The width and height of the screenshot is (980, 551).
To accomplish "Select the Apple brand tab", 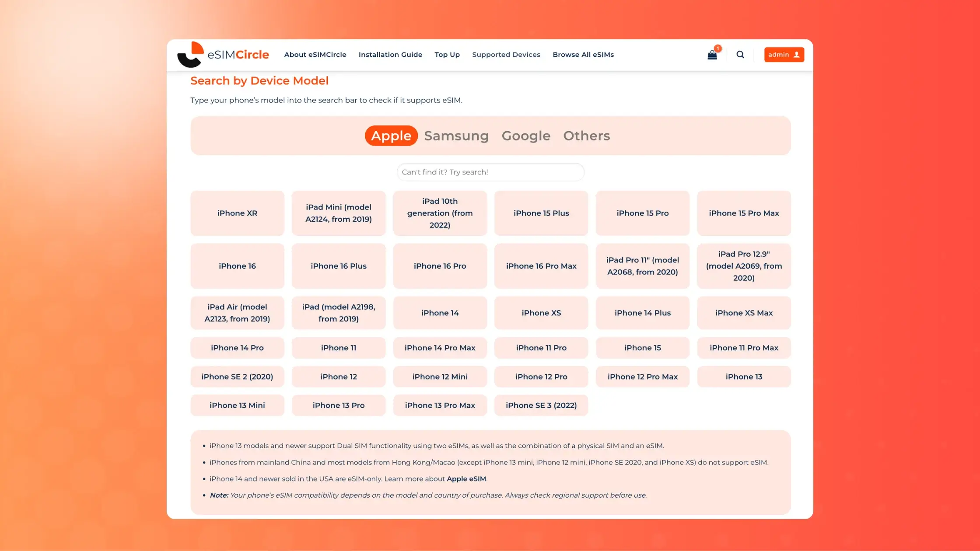I will click(391, 136).
